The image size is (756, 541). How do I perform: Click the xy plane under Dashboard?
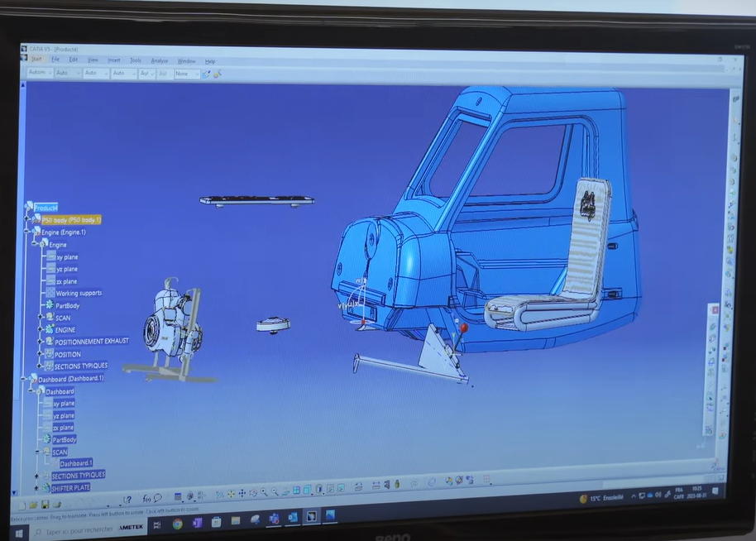(x=65, y=404)
